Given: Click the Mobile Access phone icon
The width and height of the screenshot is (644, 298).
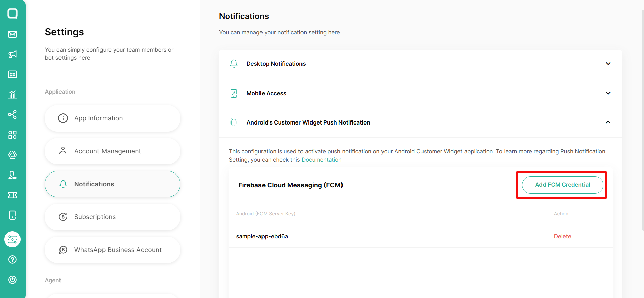Looking at the screenshot, I should 234,93.
